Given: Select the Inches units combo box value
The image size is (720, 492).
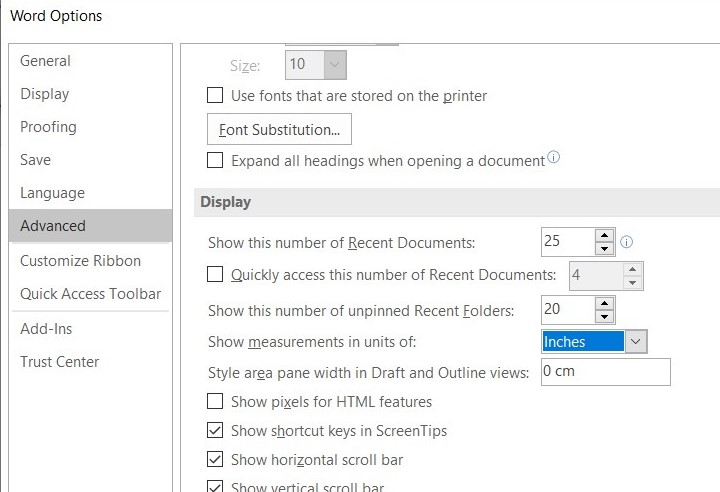Looking at the screenshot, I should point(583,341).
